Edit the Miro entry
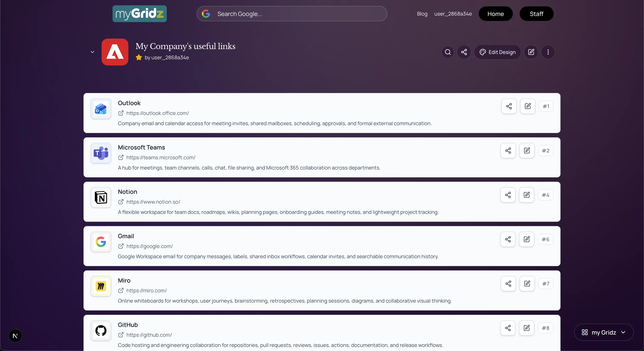644x351 pixels. [x=527, y=283]
